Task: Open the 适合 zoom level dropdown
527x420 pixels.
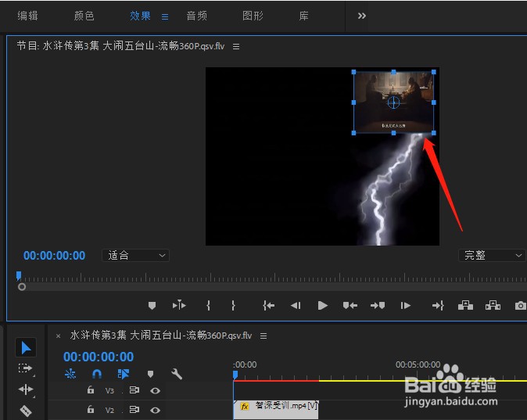Action: pyautogui.click(x=135, y=256)
